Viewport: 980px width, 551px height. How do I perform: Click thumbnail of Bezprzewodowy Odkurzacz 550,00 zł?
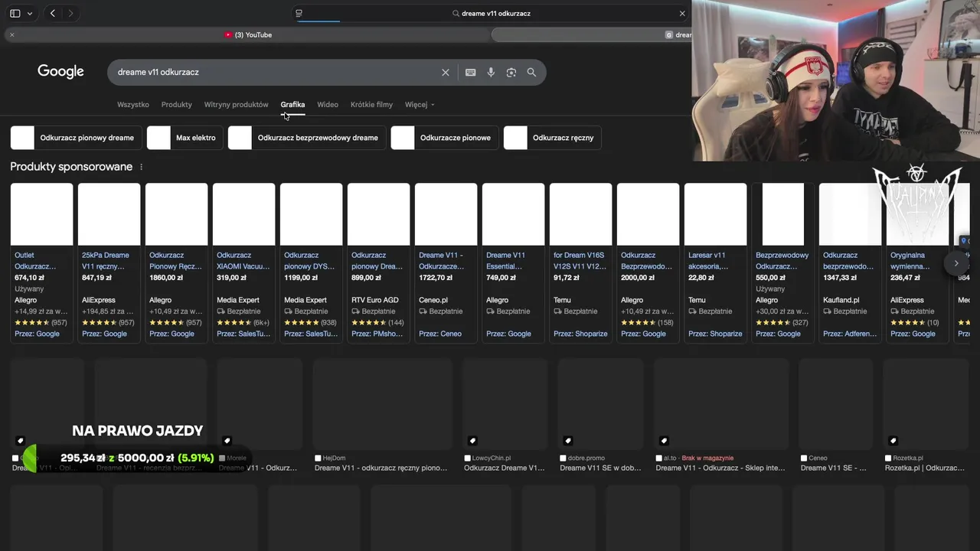click(782, 214)
